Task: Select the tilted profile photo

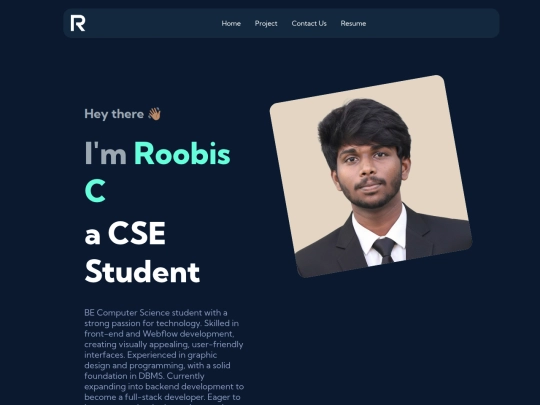Action: point(371,176)
